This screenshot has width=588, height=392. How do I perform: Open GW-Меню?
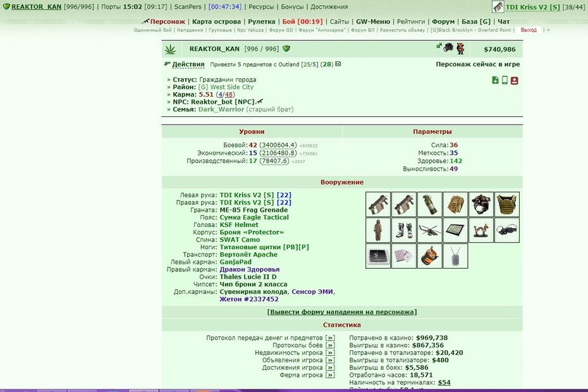click(x=373, y=21)
